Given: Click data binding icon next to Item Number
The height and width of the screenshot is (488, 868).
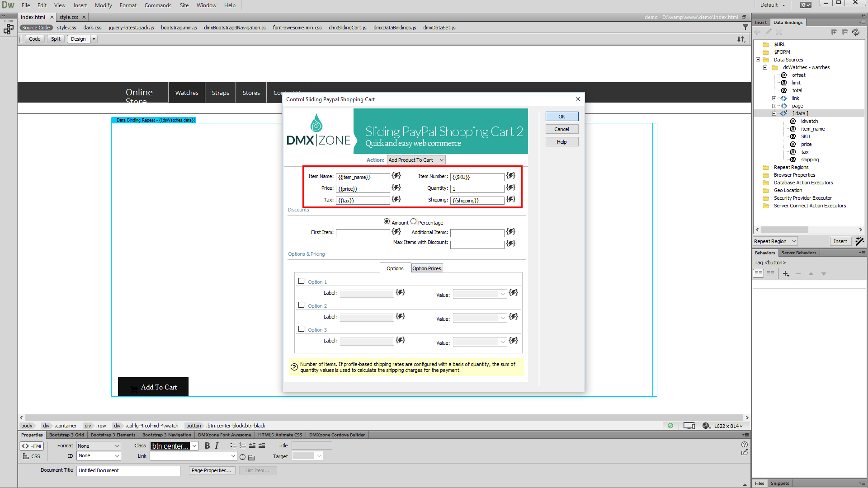Looking at the screenshot, I should (x=511, y=176).
